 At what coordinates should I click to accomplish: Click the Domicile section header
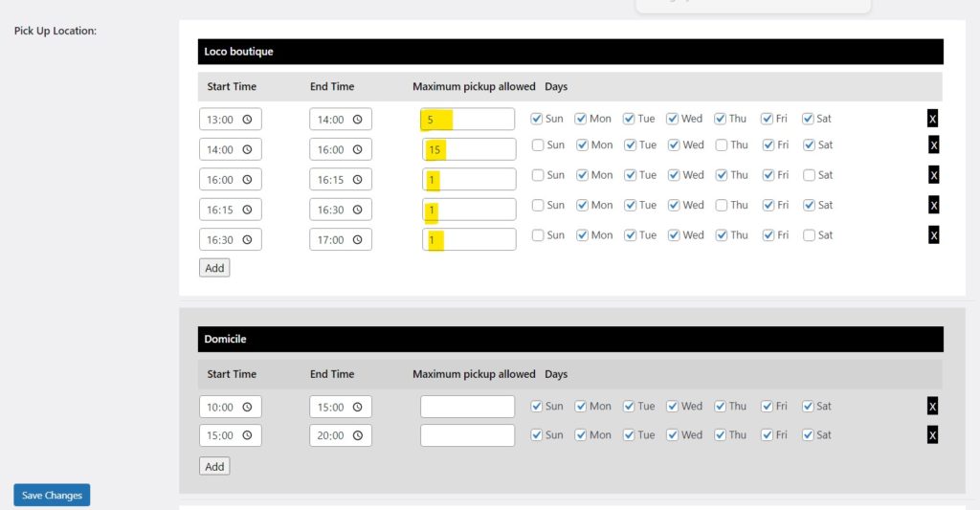(570, 339)
